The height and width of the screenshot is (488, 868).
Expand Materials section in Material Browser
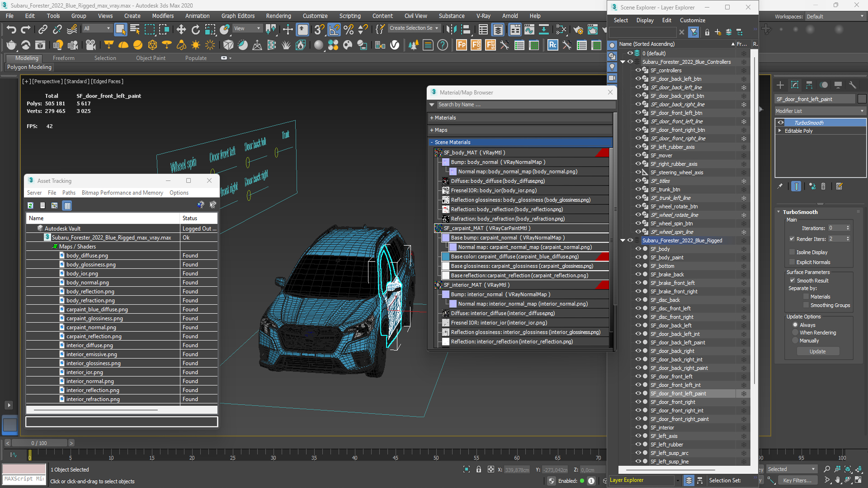click(432, 117)
